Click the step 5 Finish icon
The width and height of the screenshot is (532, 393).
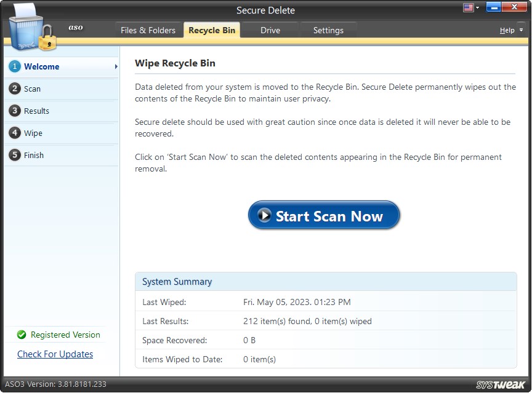14,155
